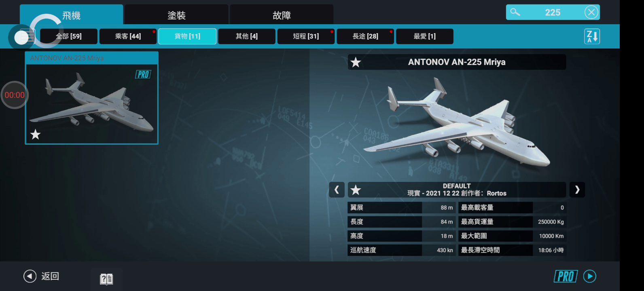Filter by 長途 [28] category
The height and width of the screenshot is (291, 644).
(x=365, y=36)
